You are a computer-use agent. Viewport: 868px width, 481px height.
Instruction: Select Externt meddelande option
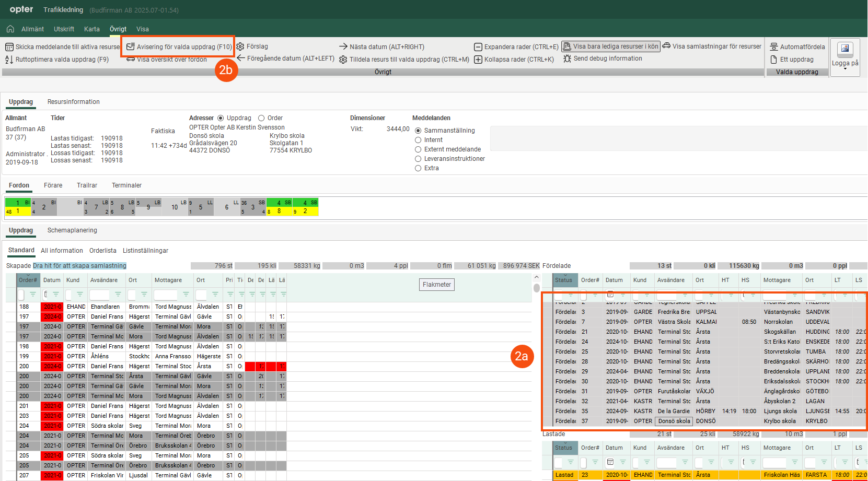click(418, 149)
